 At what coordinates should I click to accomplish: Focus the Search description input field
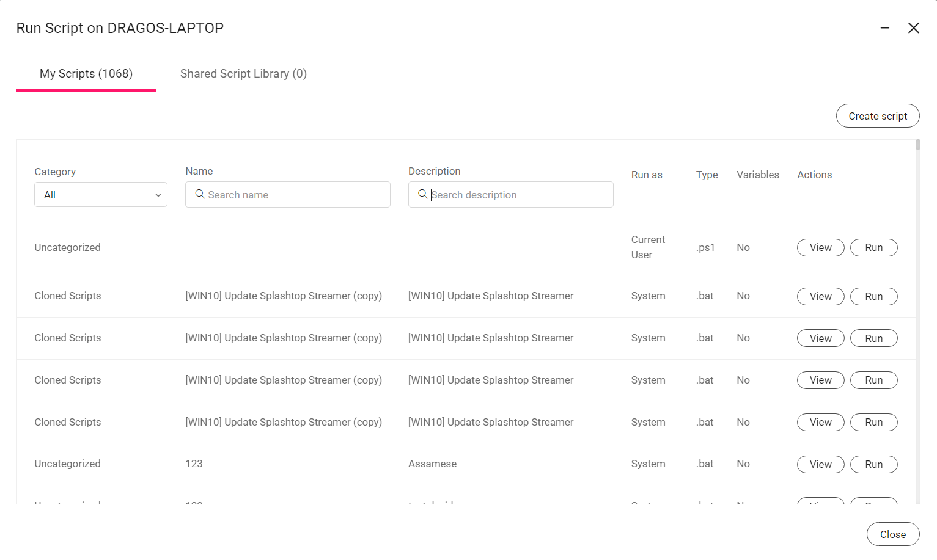(511, 195)
